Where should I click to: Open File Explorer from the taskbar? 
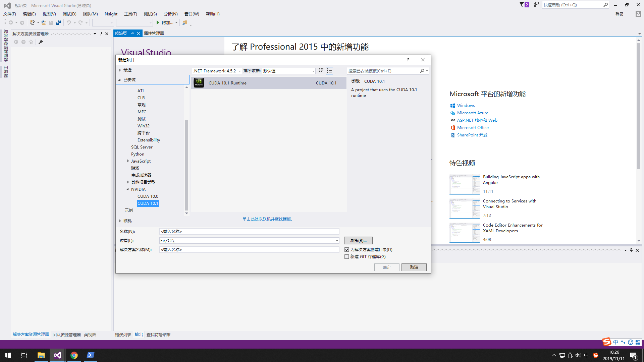[41, 355]
